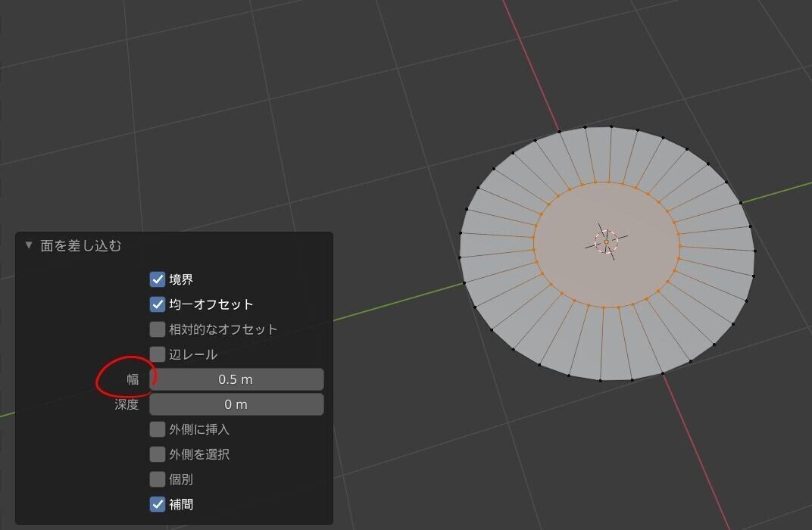Screen dimensions: 812x530
Task: Uncheck the 境界 checkbox
Action: (x=158, y=279)
